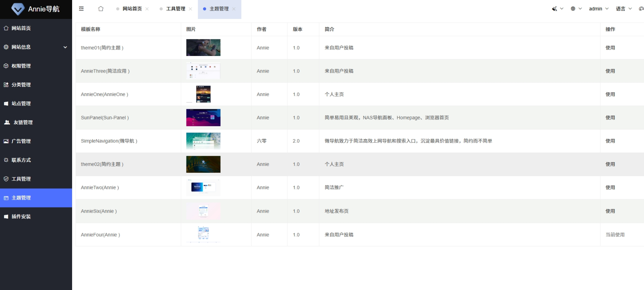This screenshot has height=290, width=644.
Task: Click the layout icon beside 主题管理
Action: click(6, 198)
